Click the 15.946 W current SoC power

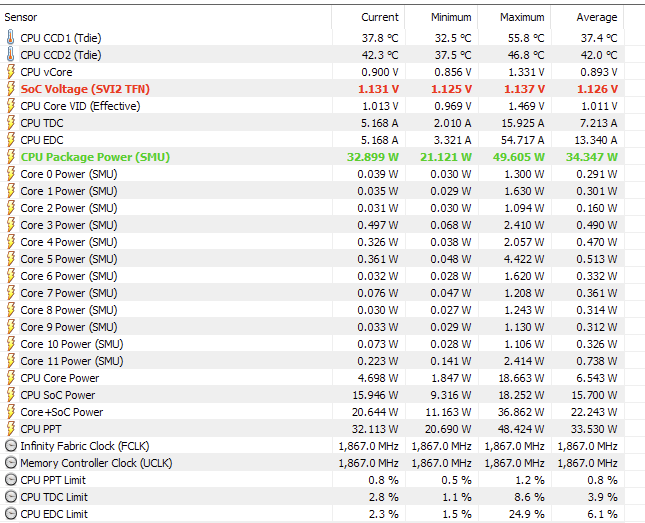[375, 395]
